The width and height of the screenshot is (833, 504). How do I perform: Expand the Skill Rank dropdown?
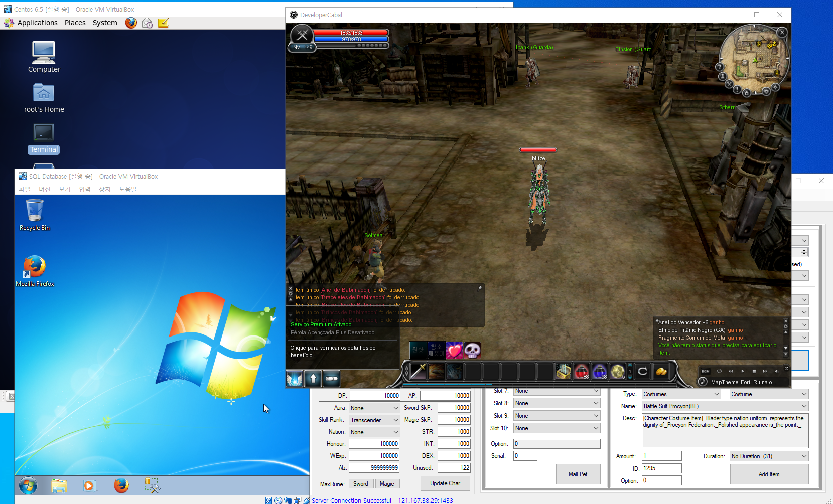click(374, 420)
